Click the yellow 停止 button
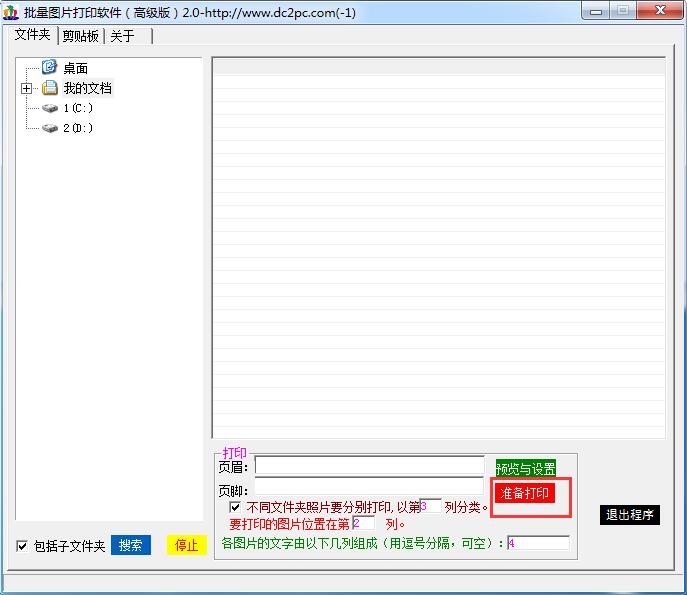The height and width of the screenshot is (595, 687). 187,545
